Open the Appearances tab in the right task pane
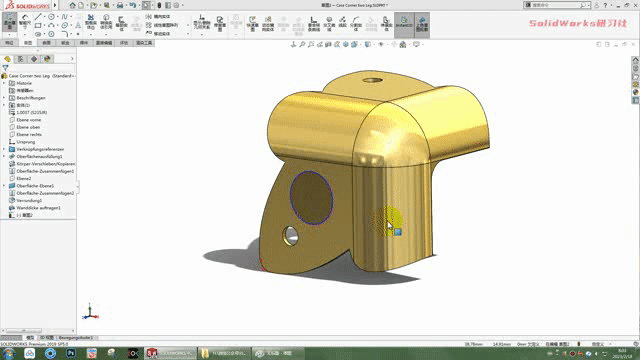The image size is (640, 360). 636,92
